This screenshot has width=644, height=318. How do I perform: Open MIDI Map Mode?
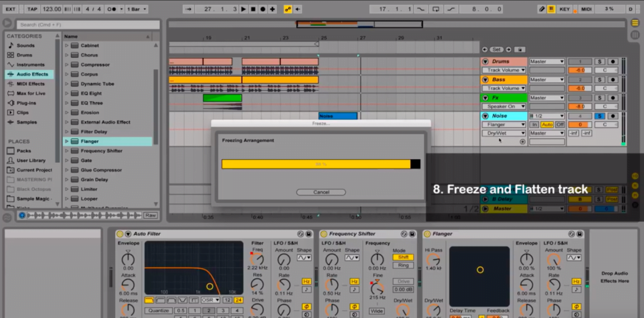tap(586, 9)
